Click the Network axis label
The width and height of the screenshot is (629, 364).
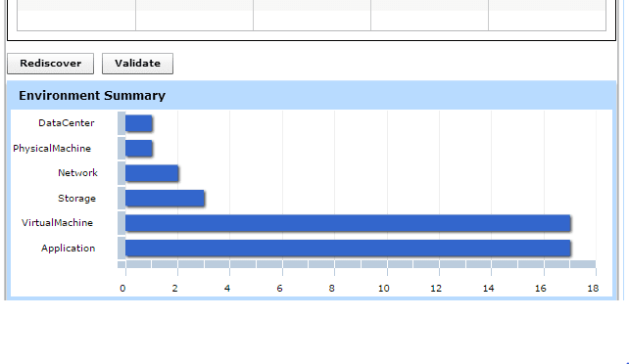[x=77, y=173]
